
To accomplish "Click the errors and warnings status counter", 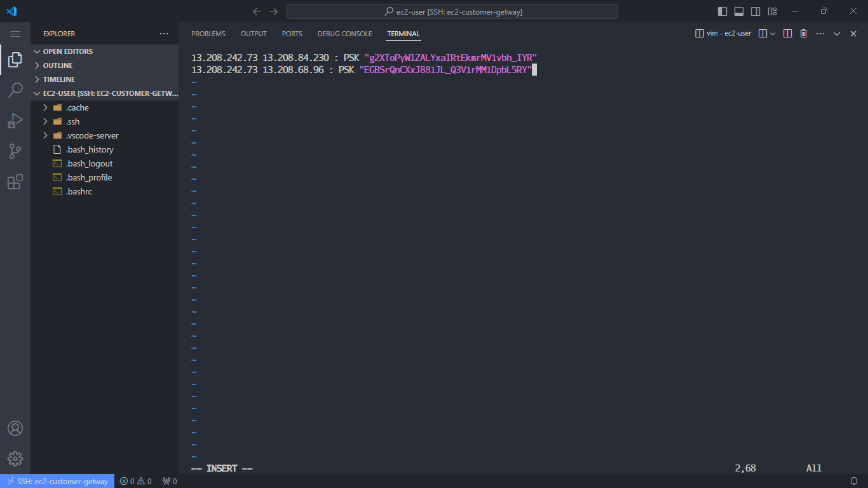I will pyautogui.click(x=135, y=481).
